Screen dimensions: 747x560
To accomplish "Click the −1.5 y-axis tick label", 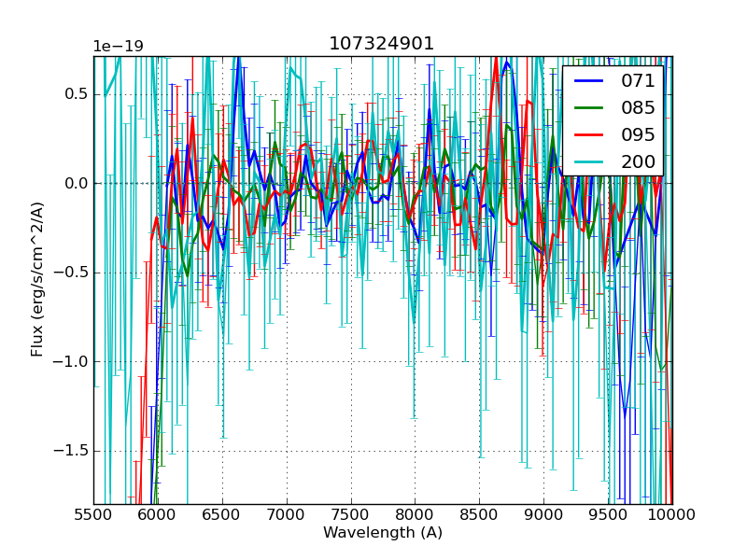I will 71,452.
